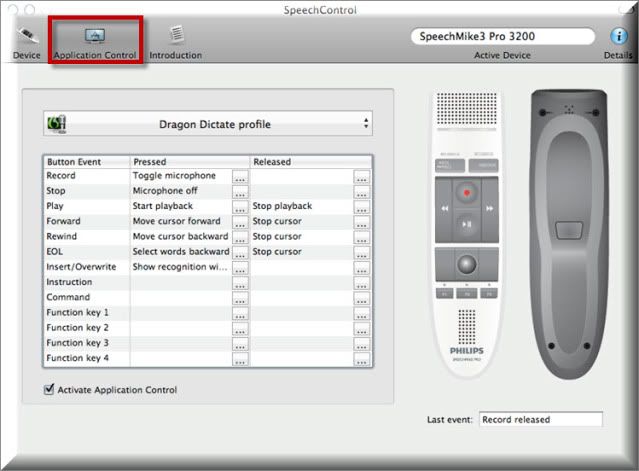Viewport: 639px width, 471px height.
Task: Select the 'Show recognition wi...' cell
Action: pyautogui.click(x=180, y=266)
